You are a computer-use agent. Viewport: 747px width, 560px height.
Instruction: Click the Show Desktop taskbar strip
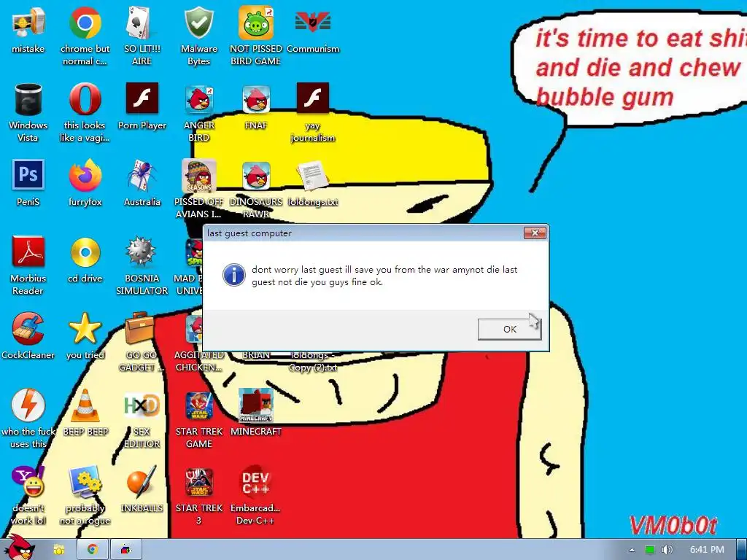[x=742, y=550]
